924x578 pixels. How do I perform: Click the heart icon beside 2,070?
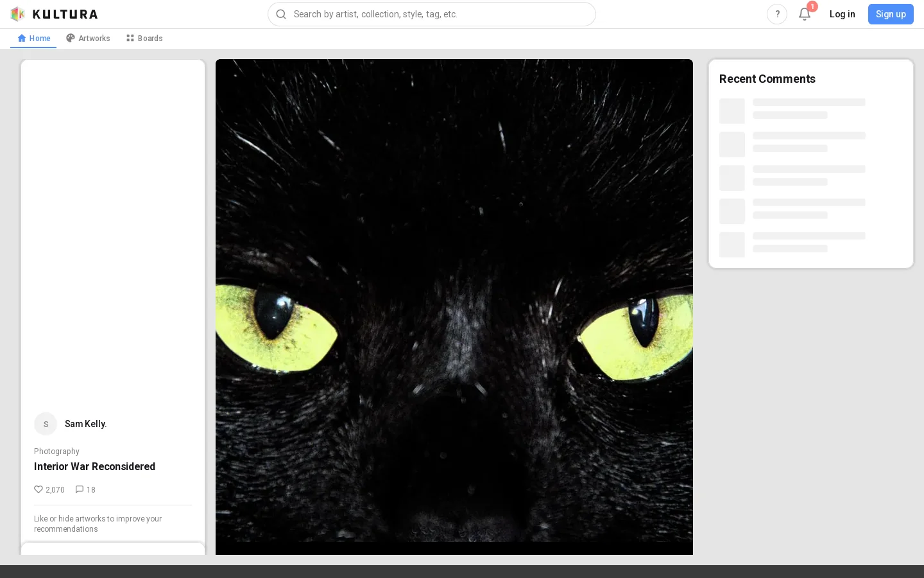pos(38,489)
